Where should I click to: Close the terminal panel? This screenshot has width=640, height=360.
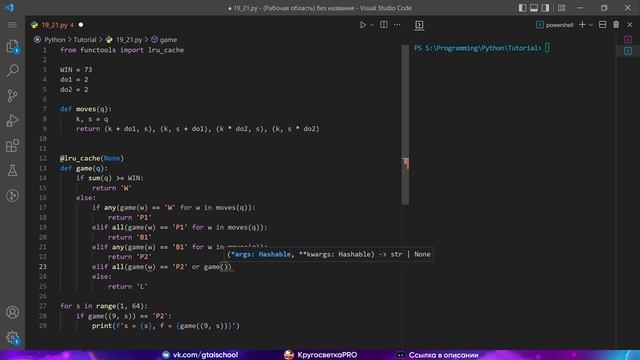click(x=630, y=25)
